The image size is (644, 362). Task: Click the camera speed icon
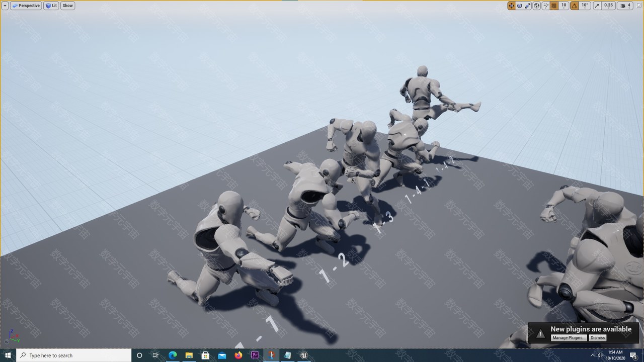point(624,6)
